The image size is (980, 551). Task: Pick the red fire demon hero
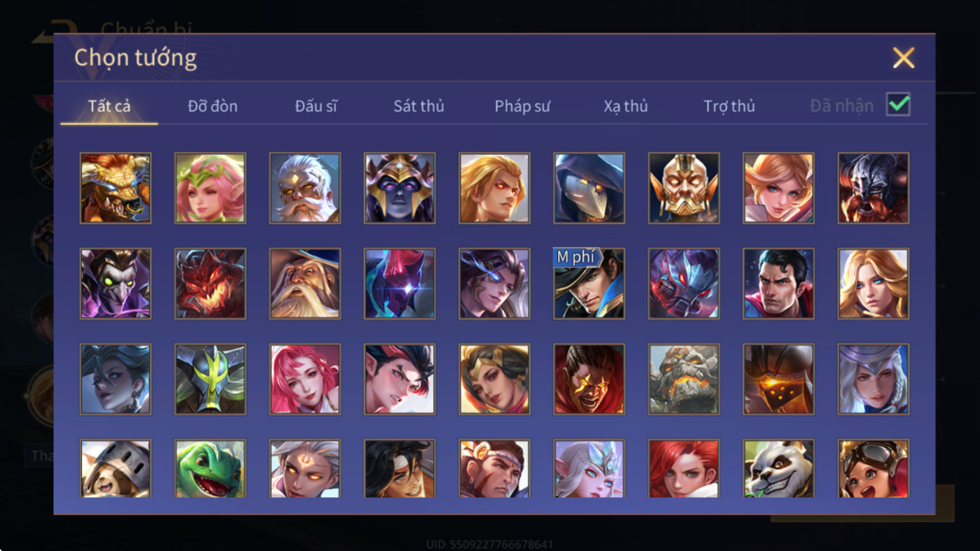point(210,284)
